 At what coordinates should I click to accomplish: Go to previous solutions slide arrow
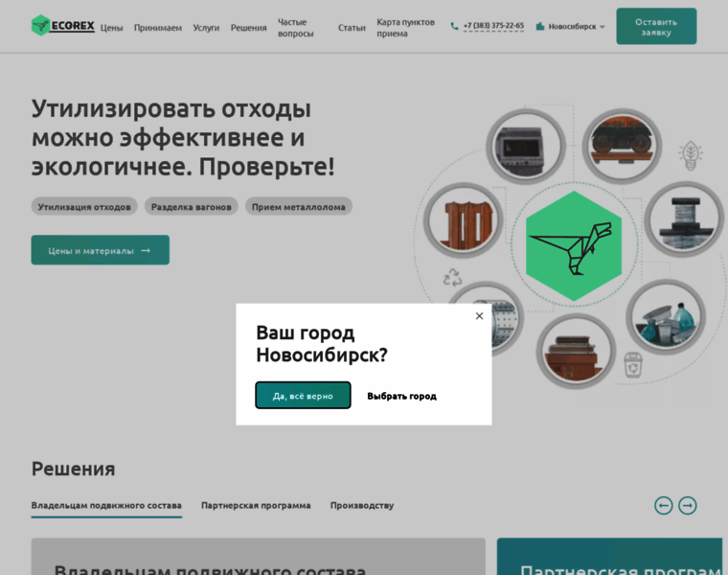coord(663,505)
